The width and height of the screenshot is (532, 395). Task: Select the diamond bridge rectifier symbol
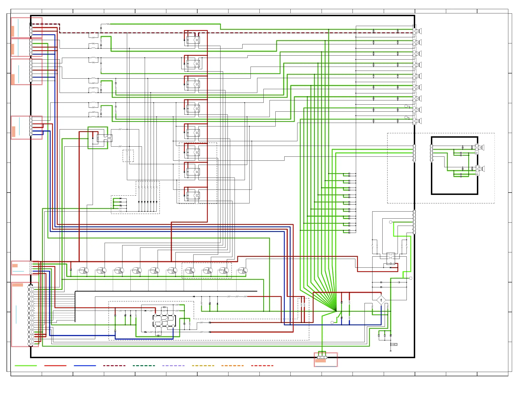[381, 300]
